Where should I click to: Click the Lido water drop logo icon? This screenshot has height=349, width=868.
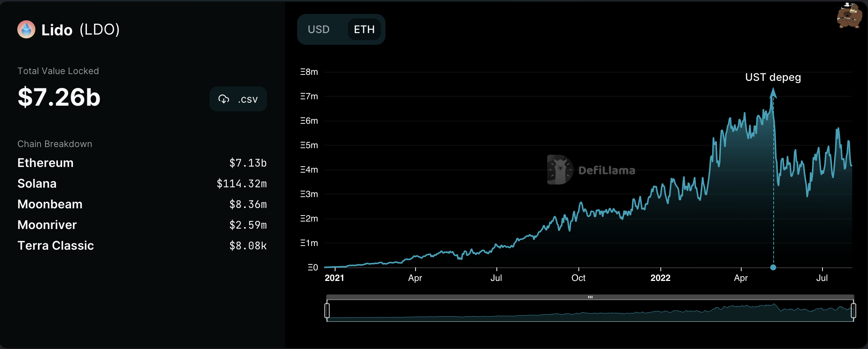pos(26,30)
